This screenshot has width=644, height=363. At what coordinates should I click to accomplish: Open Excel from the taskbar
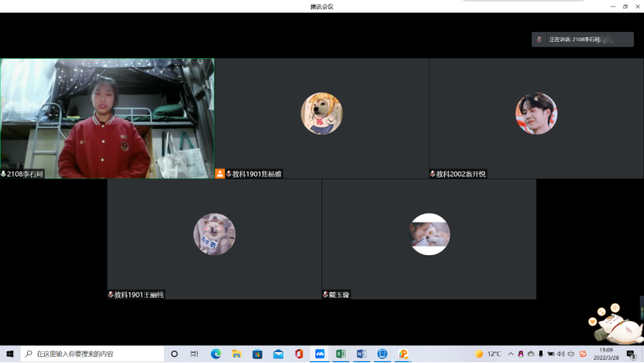(340, 354)
